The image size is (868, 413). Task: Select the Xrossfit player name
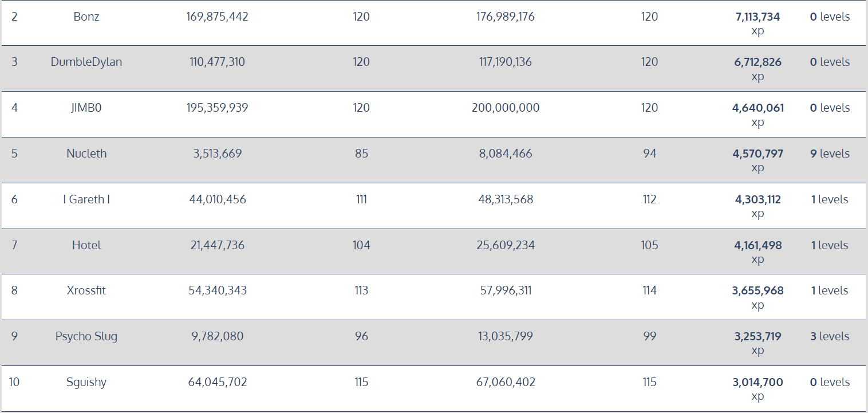point(86,290)
